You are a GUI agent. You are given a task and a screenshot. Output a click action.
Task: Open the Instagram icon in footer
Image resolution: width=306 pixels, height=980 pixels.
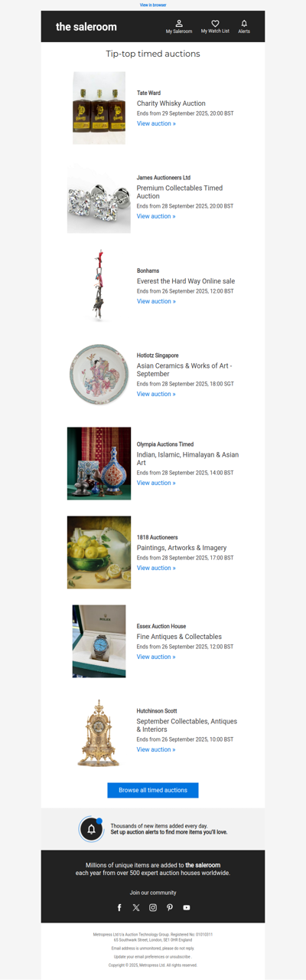153,907
